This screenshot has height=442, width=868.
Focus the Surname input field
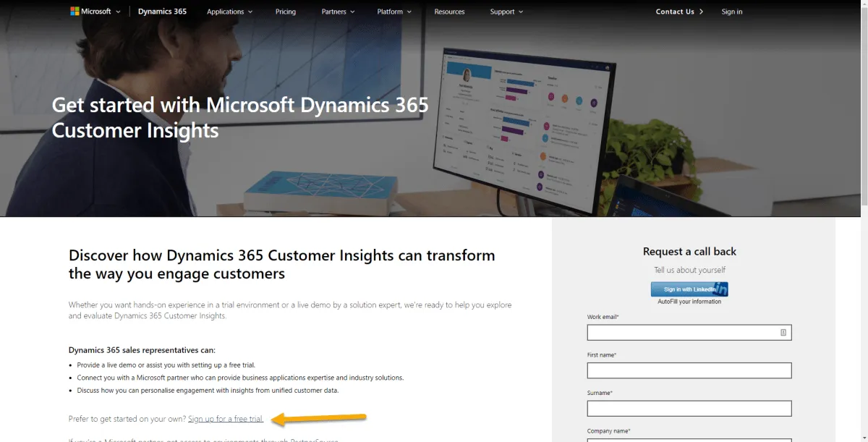689,408
